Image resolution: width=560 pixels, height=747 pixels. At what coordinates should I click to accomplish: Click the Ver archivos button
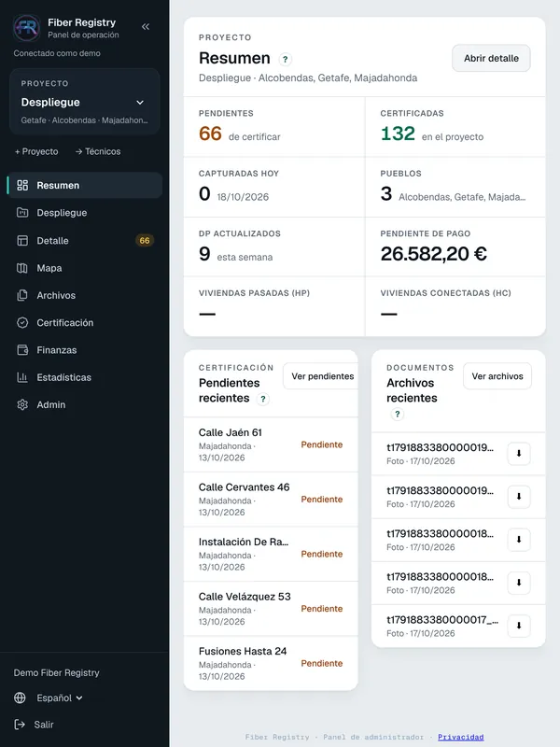click(x=497, y=376)
